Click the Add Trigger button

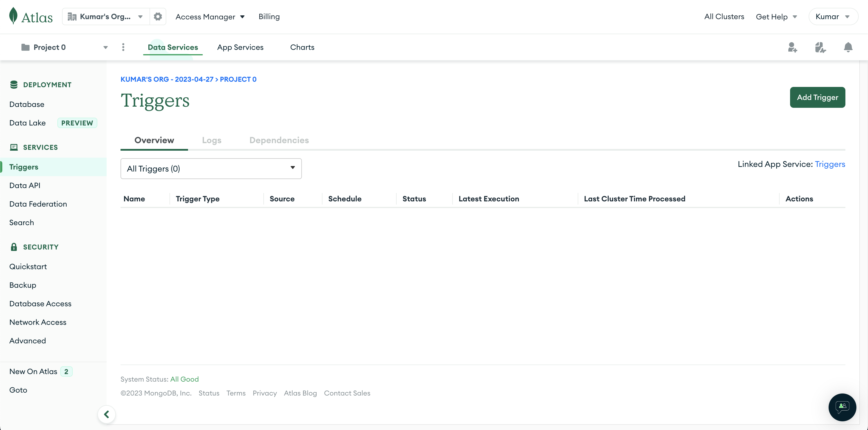818,97
